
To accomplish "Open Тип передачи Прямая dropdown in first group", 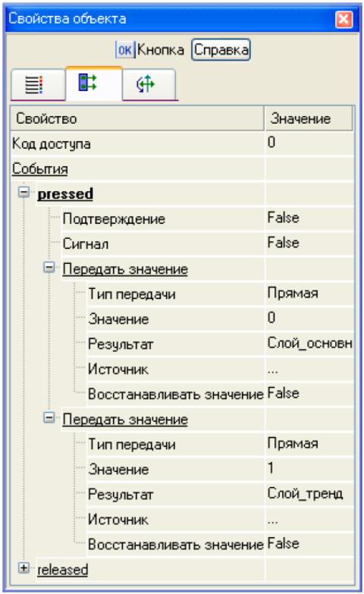I will (x=309, y=294).
